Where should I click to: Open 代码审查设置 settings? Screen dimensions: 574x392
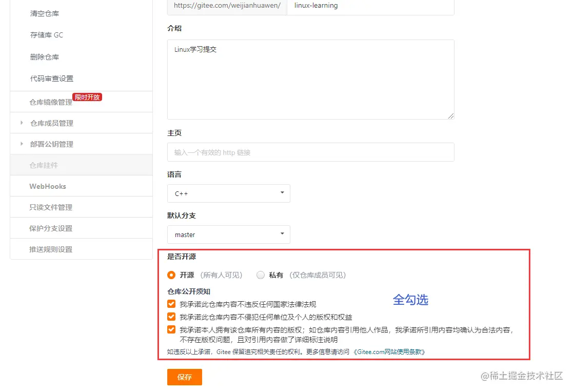(x=52, y=79)
